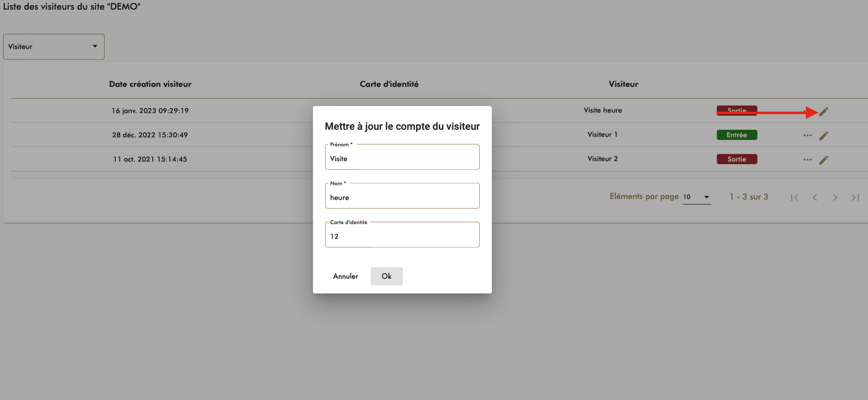
Task: Click the dialog's Carte d'identité field
Action: coord(402,236)
